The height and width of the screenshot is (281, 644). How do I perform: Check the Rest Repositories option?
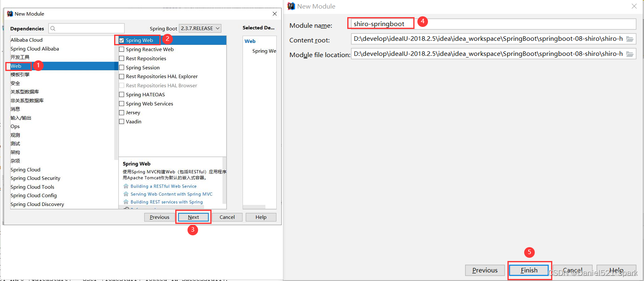click(x=121, y=58)
